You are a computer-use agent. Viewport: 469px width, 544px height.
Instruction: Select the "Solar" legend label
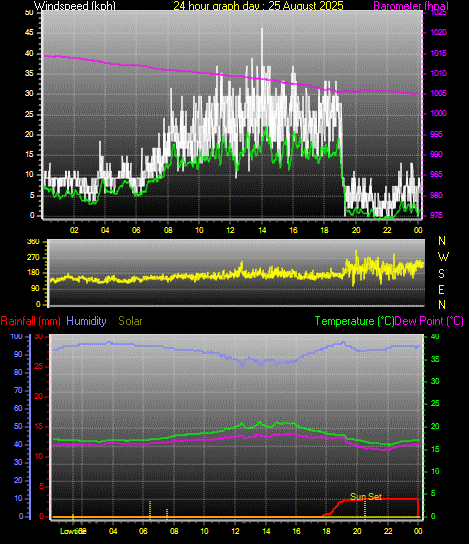[x=130, y=321]
